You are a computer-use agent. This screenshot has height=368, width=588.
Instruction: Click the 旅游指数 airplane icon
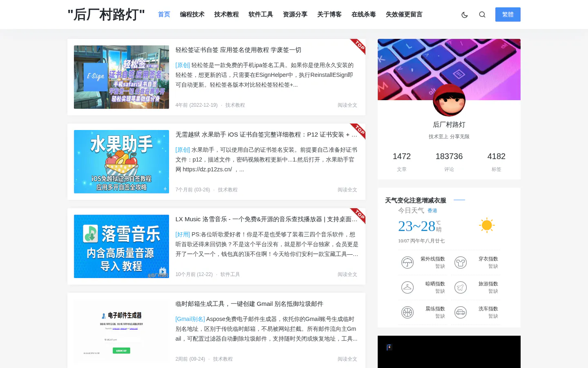[461, 287]
